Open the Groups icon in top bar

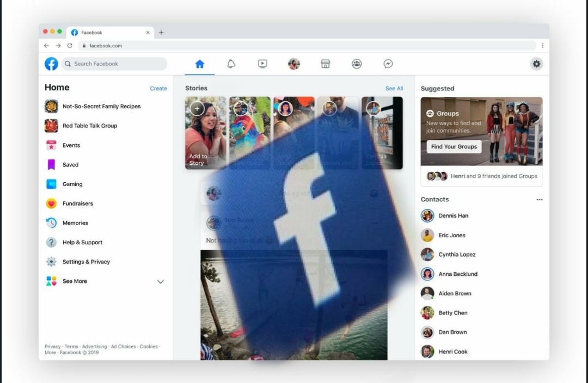pyautogui.click(x=357, y=64)
